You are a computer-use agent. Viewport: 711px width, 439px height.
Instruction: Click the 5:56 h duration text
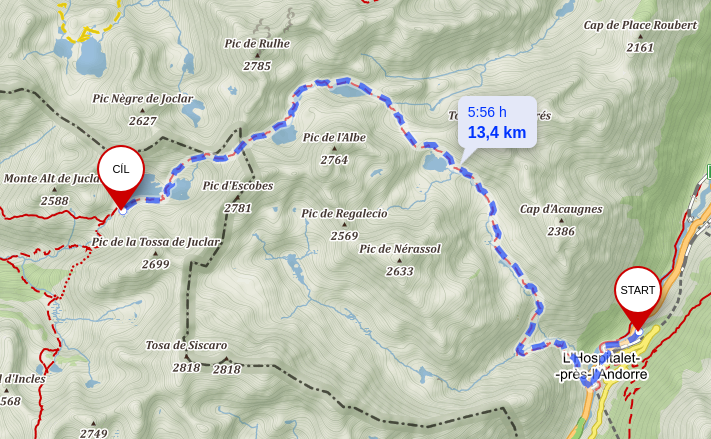(x=487, y=112)
